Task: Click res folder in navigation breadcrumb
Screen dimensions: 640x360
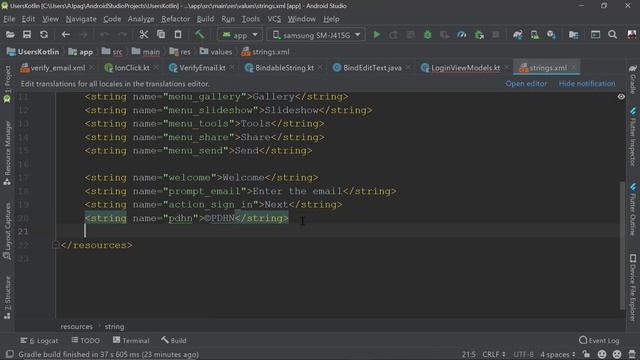Action: (x=180, y=52)
